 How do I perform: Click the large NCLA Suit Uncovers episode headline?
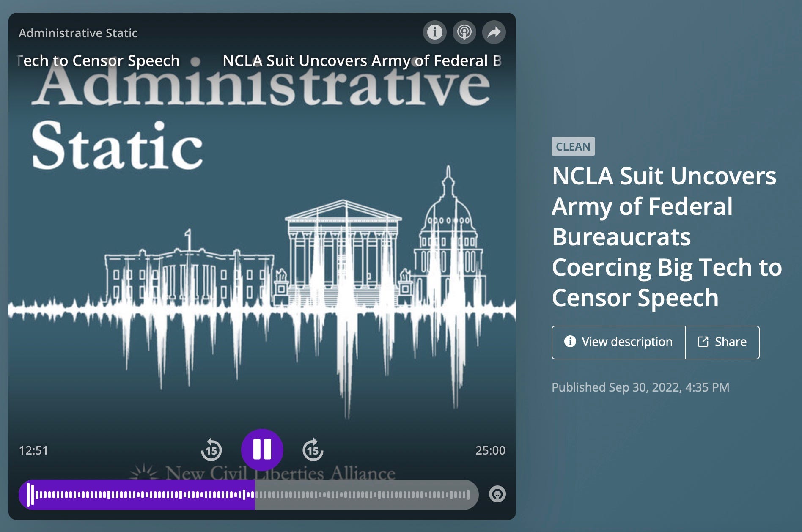coord(667,236)
